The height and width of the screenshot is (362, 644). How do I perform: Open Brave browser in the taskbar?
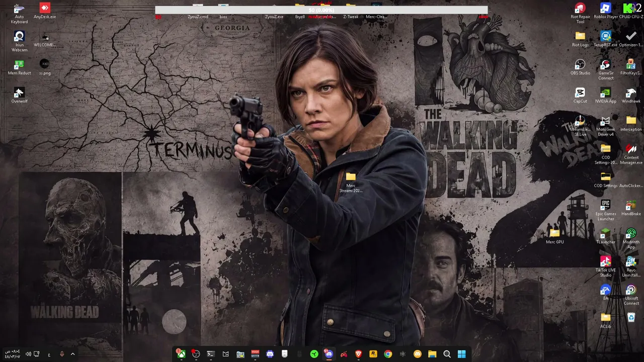pos(358,354)
